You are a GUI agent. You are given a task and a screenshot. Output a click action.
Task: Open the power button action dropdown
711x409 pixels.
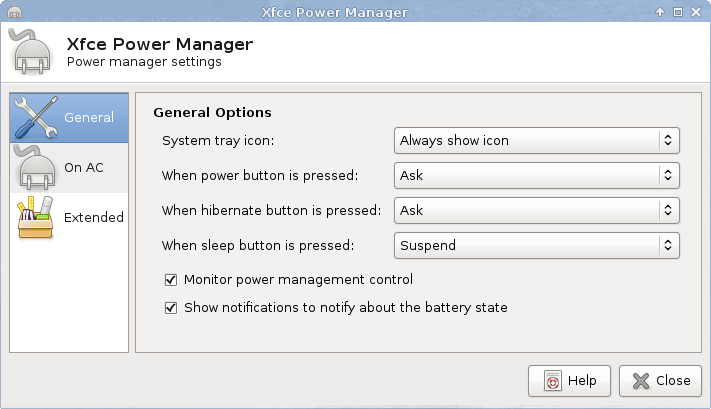[x=537, y=175]
